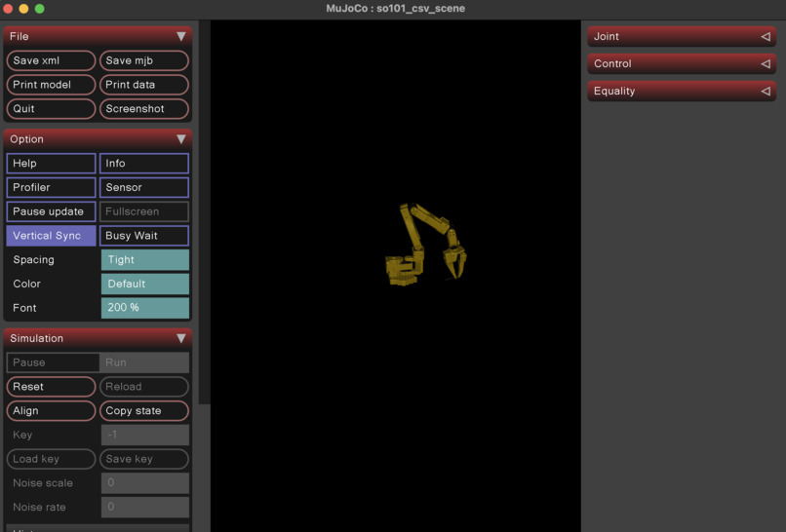This screenshot has width=786, height=532.
Task: Click Print model button
Action: point(51,85)
